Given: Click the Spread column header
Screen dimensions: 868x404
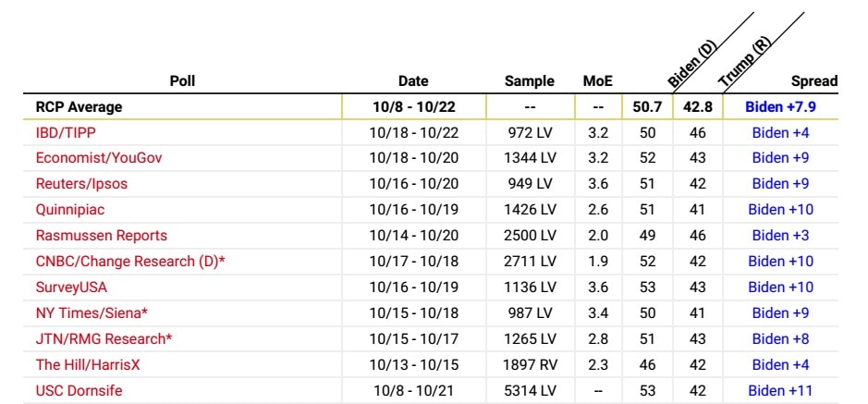Looking at the screenshot, I should (813, 81).
